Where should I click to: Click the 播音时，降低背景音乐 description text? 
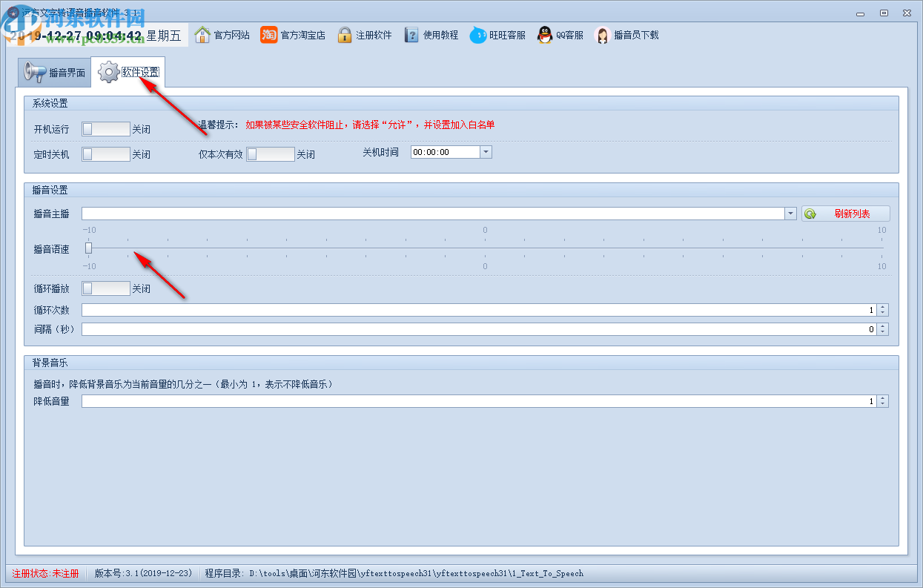pos(183,384)
